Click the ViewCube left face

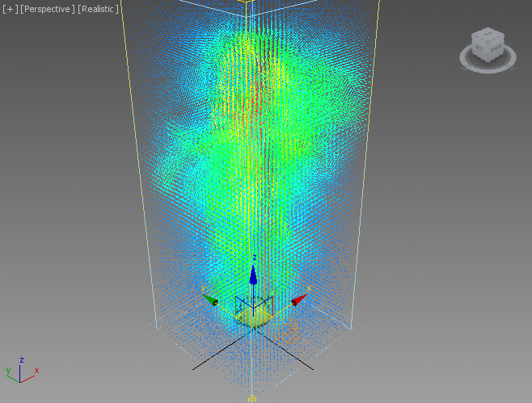(481, 50)
